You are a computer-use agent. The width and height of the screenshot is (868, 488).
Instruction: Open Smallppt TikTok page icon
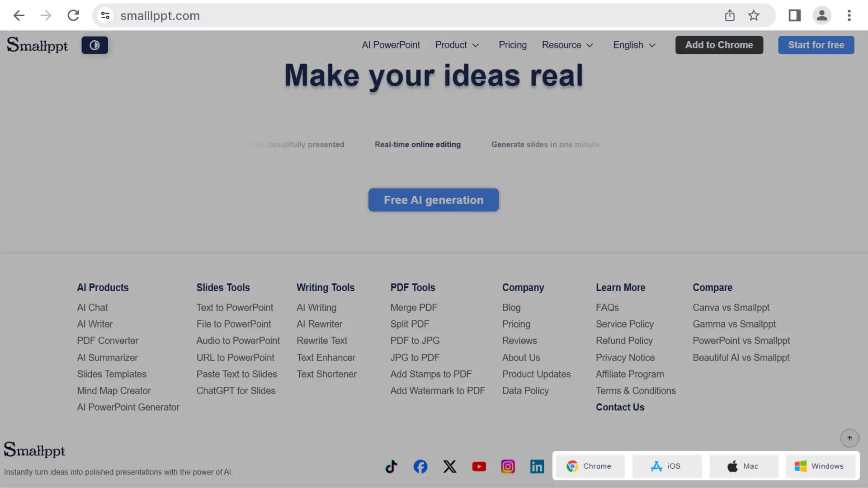point(392,466)
